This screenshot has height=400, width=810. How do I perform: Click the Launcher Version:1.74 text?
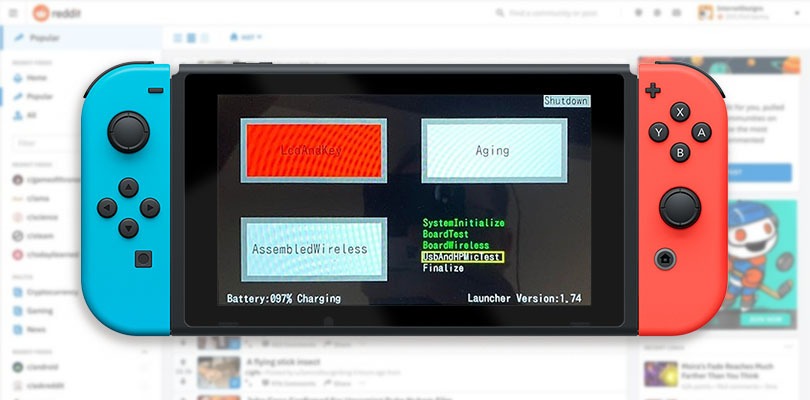524,298
